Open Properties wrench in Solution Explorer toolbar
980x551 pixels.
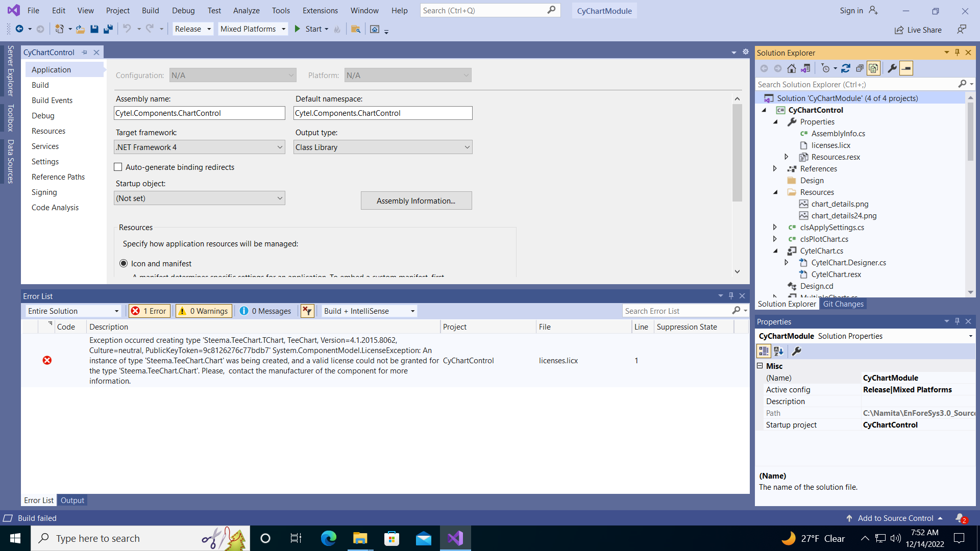point(892,68)
